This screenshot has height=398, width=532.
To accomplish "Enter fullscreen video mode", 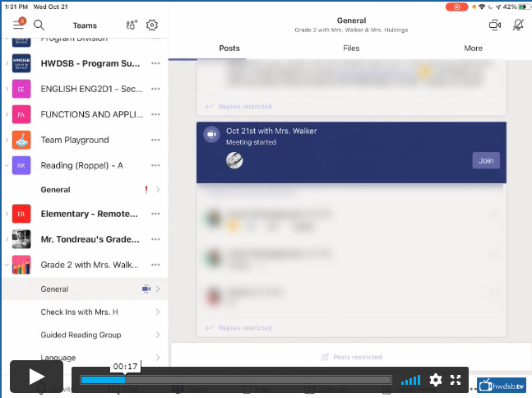I will click(x=456, y=380).
